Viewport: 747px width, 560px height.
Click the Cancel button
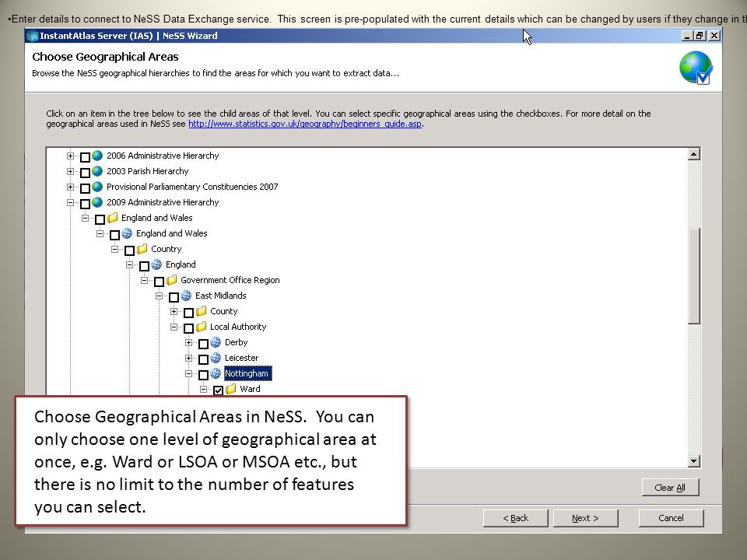point(671,518)
